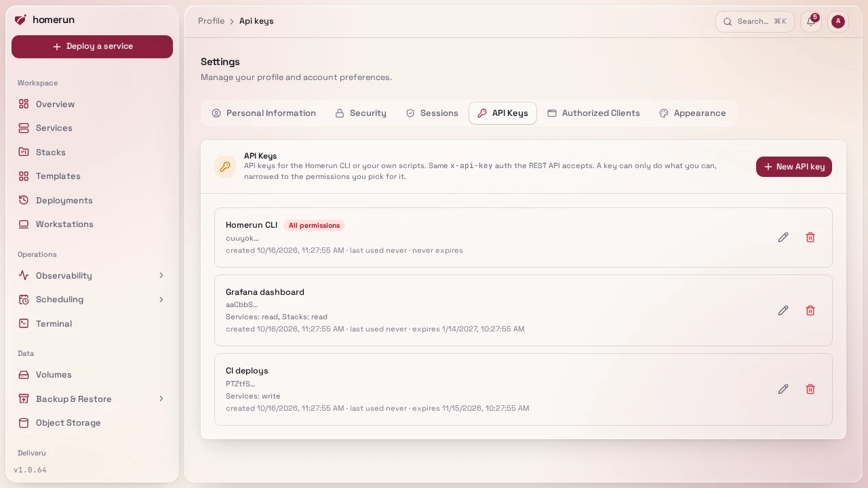This screenshot has height=488, width=868.
Task: Edit the Homerun CLI key
Action: [783, 237]
